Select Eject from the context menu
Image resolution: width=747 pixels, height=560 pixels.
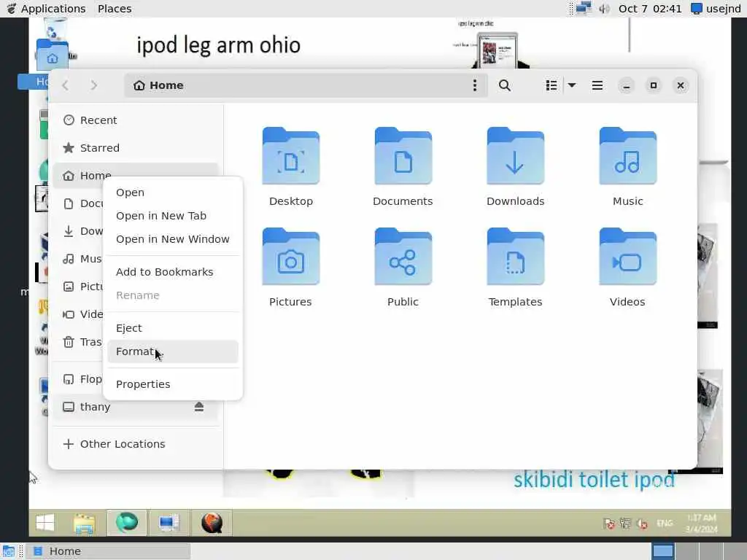click(x=172, y=328)
